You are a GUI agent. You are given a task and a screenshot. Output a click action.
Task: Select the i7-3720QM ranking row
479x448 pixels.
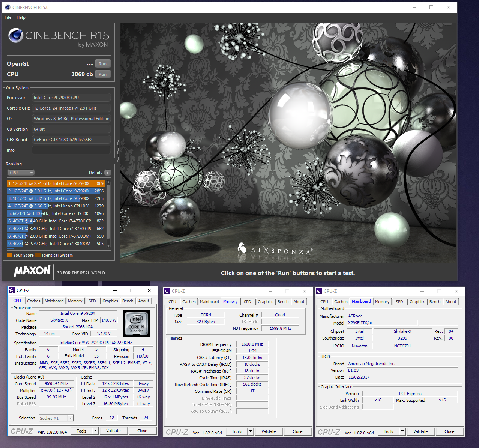[56, 236]
